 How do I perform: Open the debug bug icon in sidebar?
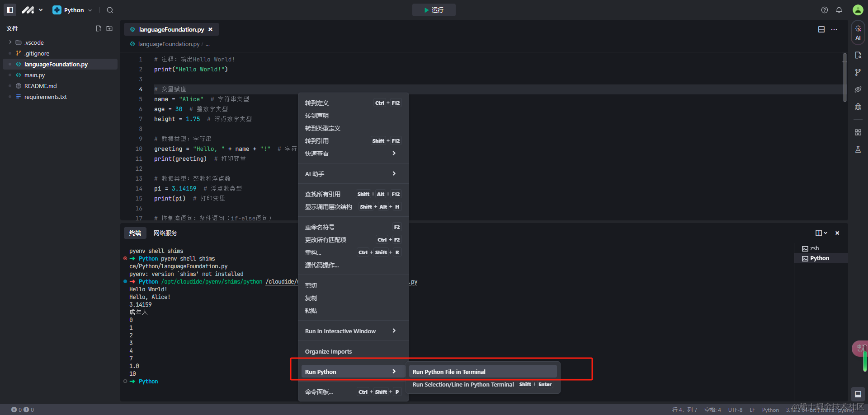click(858, 107)
